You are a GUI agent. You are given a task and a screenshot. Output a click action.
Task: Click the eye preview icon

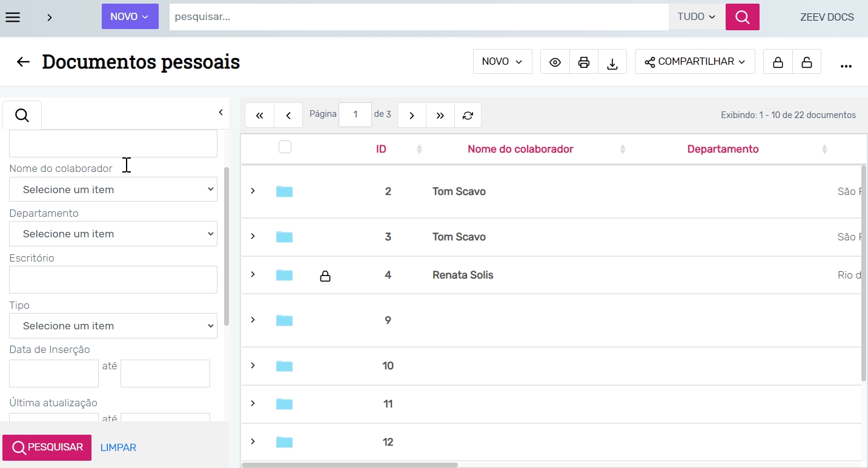coord(555,62)
